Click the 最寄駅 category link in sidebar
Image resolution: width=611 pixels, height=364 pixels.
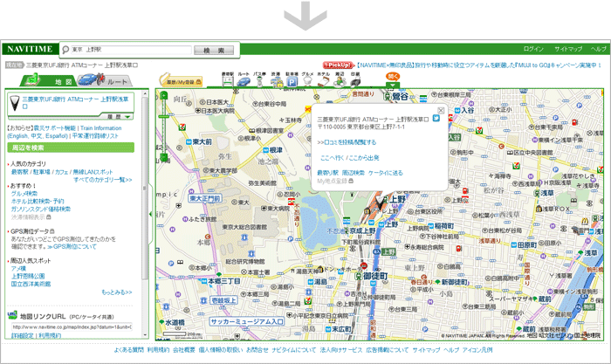[x=19, y=172]
